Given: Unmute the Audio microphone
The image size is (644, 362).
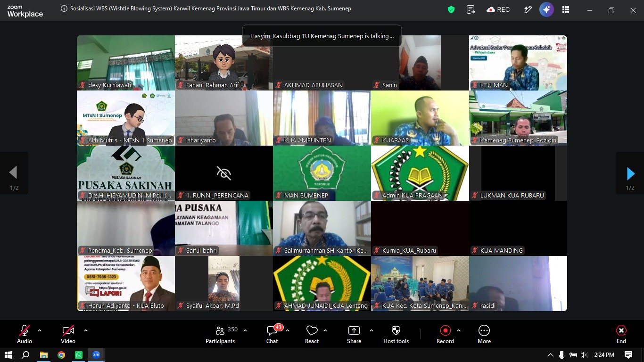Looking at the screenshot, I should pyautogui.click(x=25, y=335).
